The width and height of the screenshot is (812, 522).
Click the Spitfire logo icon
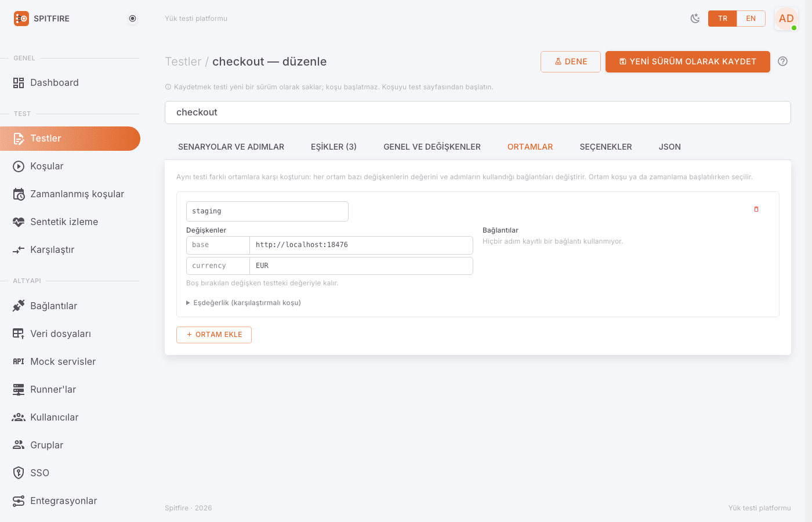coord(21,19)
